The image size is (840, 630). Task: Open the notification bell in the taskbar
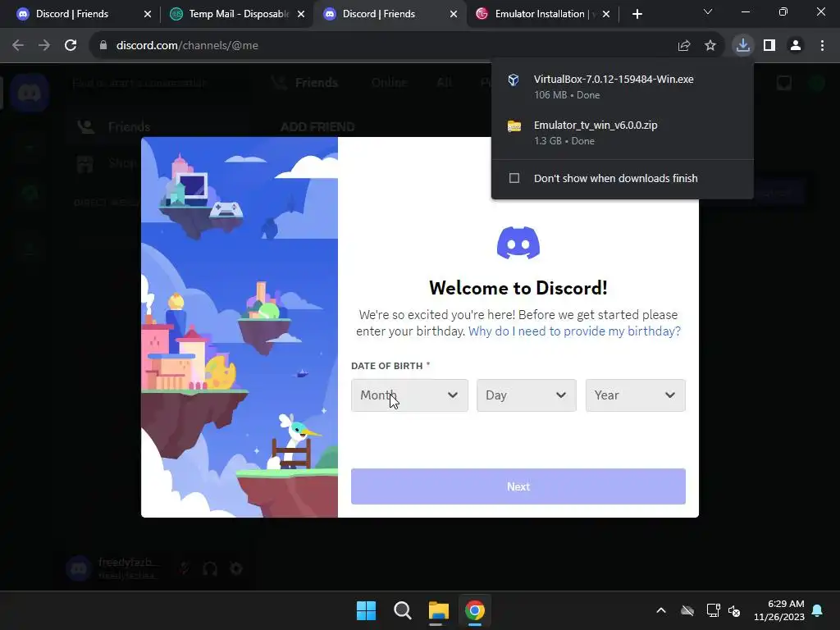click(818, 610)
